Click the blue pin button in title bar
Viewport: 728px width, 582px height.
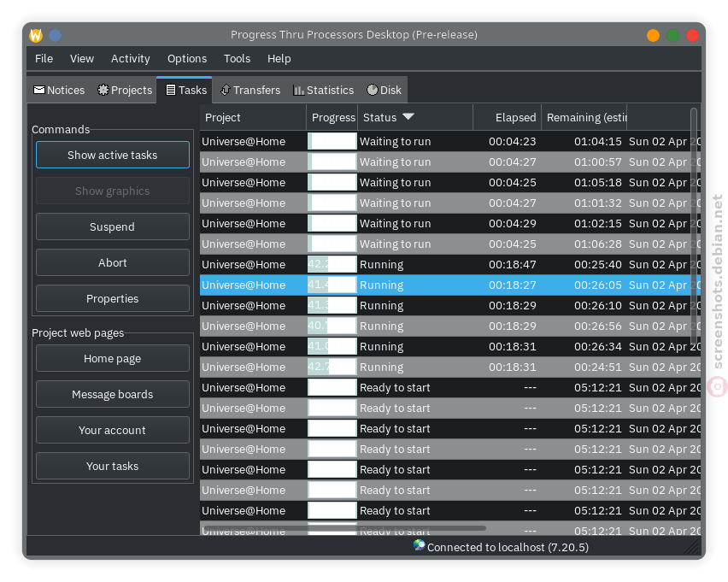point(56,35)
